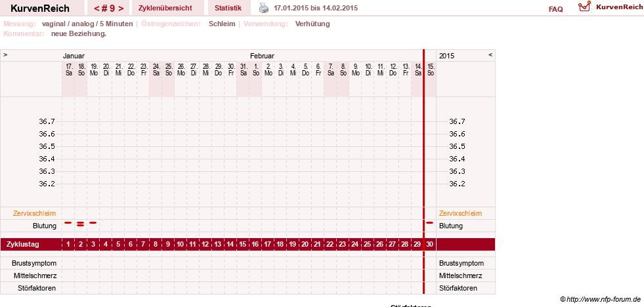Click the Februar month header
Image resolution: width=644 pixels, height=307 pixels.
(x=262, y=56)
